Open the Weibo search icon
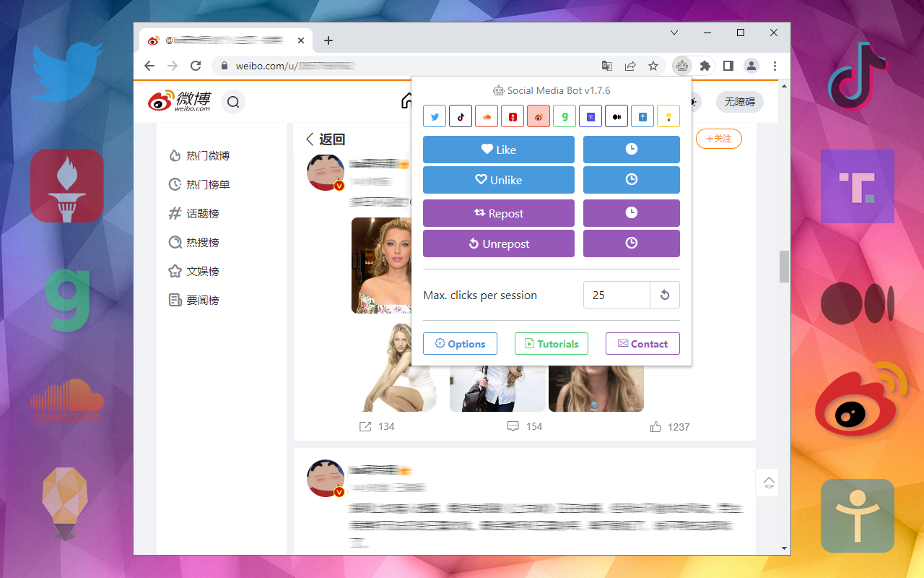This screenshot has width=924, height=578. 233,102
